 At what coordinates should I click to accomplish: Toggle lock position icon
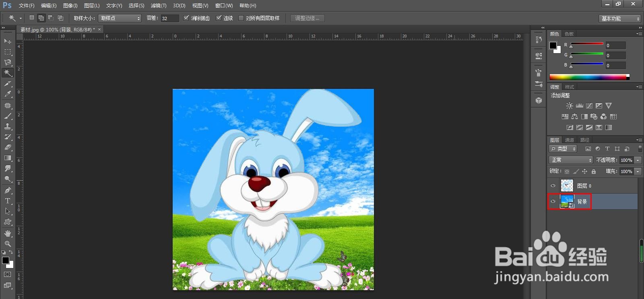(584, 171)
